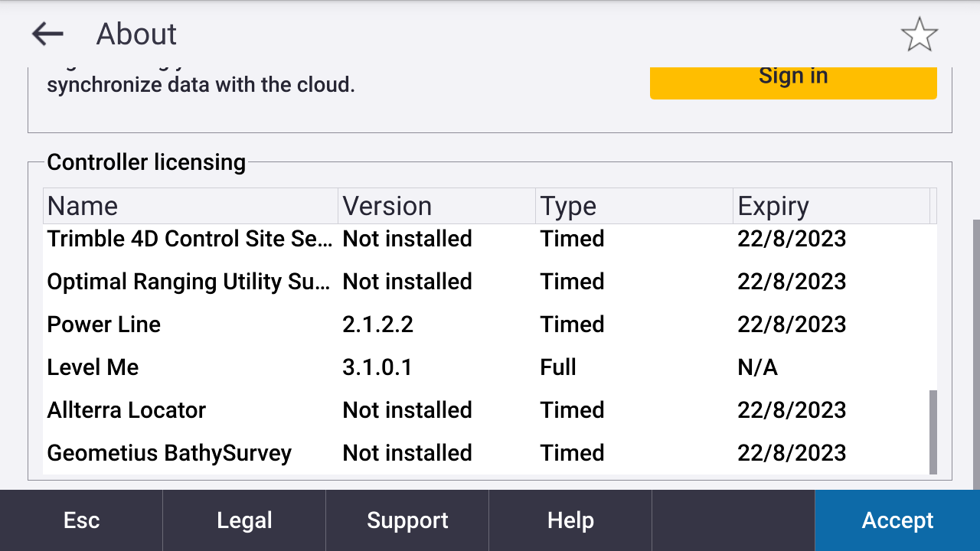Image resolution: width=980 pixels, height=551 pixels.
Task: Select the Trimble 4D Control Site row
Action: coord(486,239)
